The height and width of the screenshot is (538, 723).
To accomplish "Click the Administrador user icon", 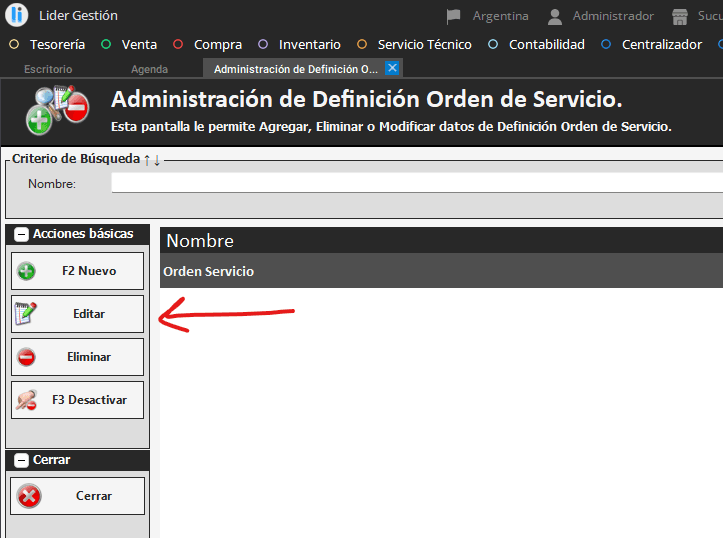I will click(x=555, y=16).
